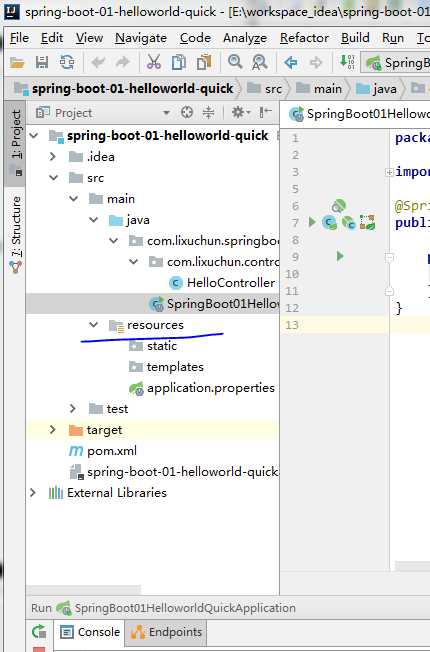
Task: Select the application.properties file
Action: 202,388
